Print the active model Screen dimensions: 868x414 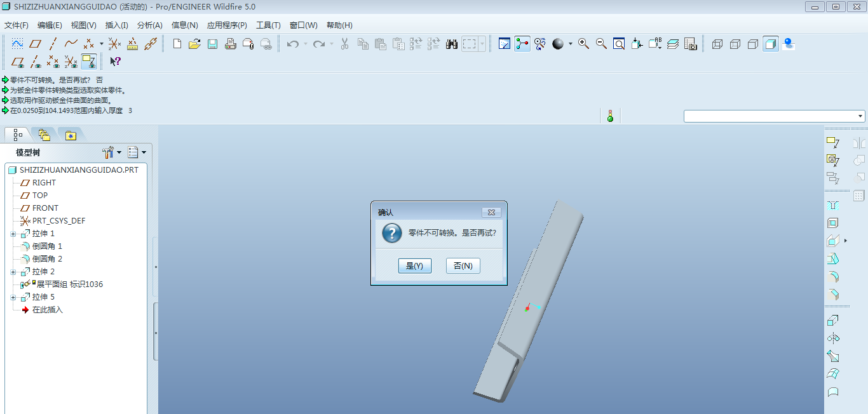pyautogui.click(x=231, y=44)
